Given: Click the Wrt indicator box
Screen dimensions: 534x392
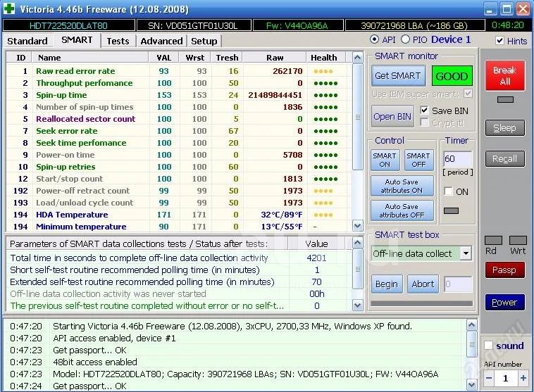Looking at the screenshot, I should click(x=518, y=241).
